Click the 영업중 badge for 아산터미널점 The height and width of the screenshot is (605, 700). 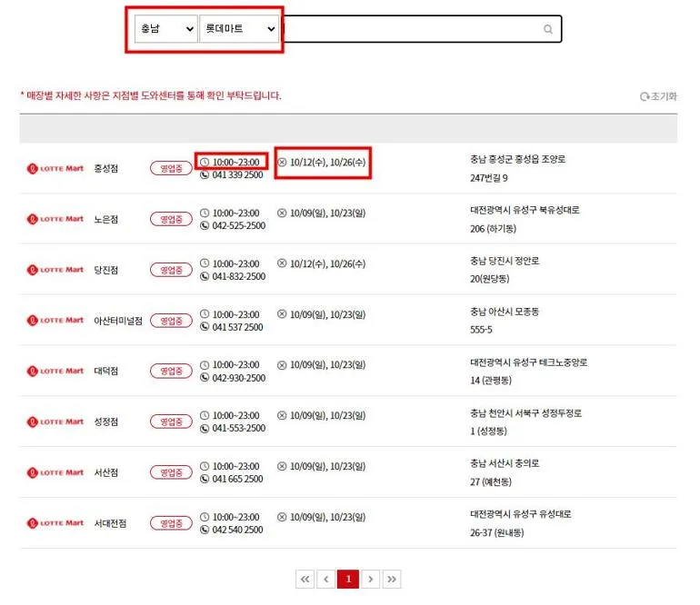click(x=171, y=321)
